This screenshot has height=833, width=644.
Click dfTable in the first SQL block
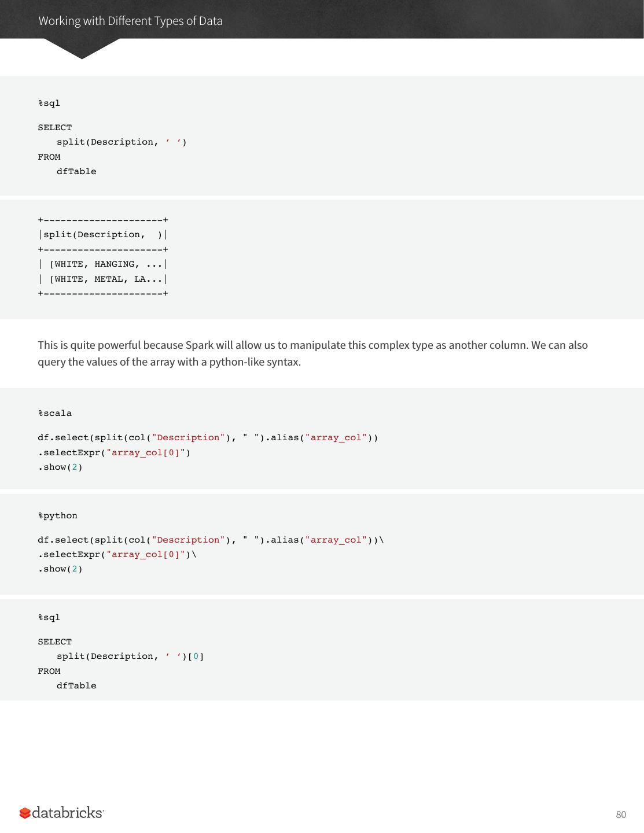tap(76, 171)
